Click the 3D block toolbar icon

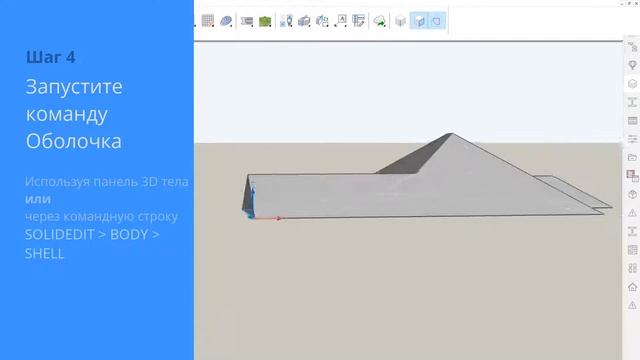(x=304, y=21)
